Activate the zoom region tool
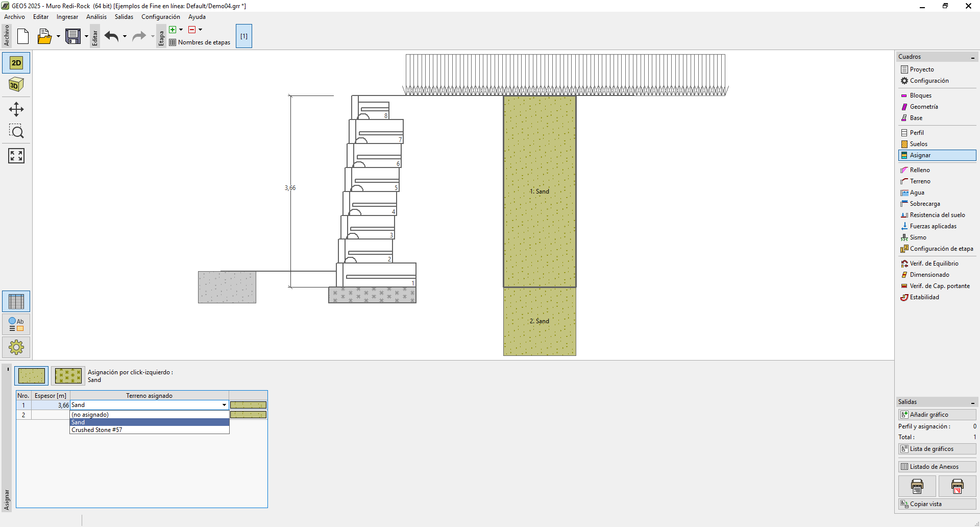The height and width of the screenshot is (527, 980). (x=16, y=132)
